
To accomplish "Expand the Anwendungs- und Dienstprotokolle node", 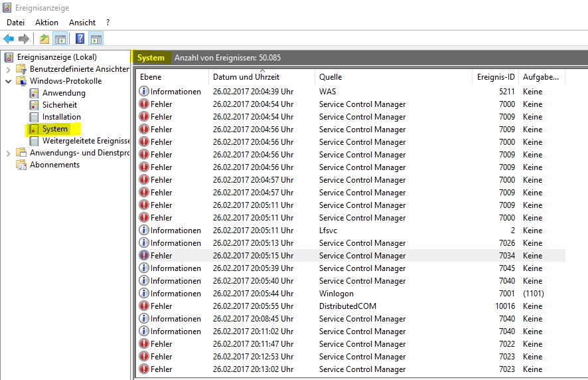I will (x=8, y=153).
